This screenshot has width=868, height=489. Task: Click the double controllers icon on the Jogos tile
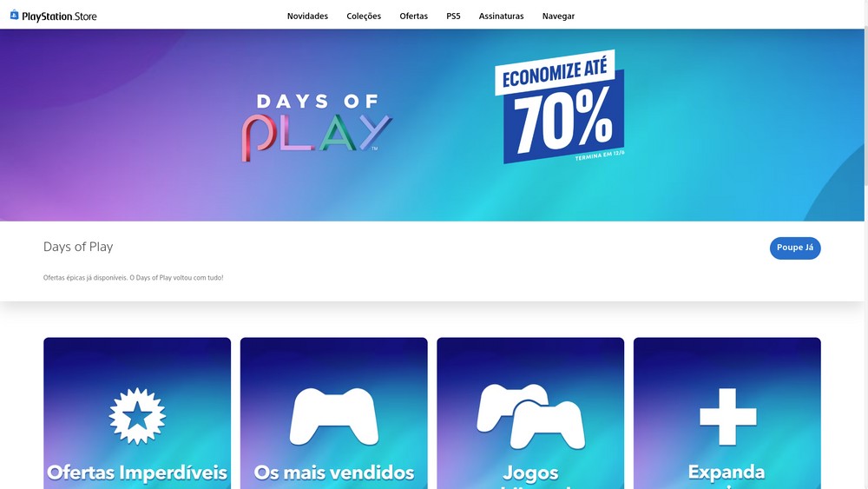click(530, 416)
